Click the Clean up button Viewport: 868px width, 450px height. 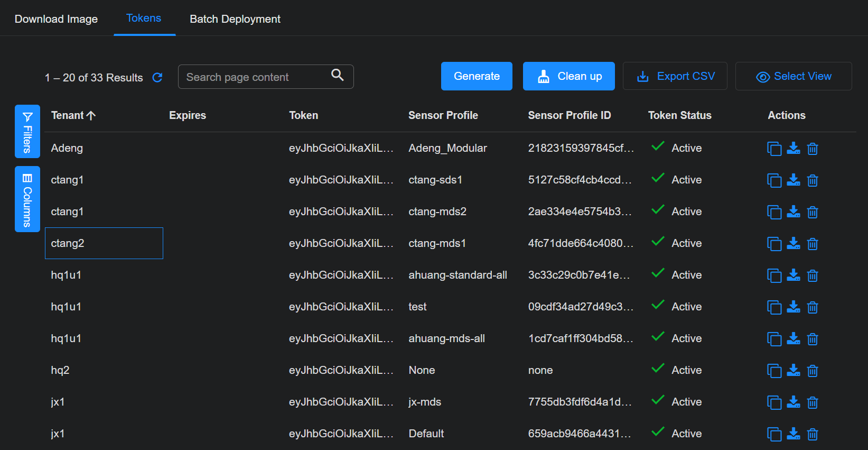pyautogui.click(x=568, y=76)
